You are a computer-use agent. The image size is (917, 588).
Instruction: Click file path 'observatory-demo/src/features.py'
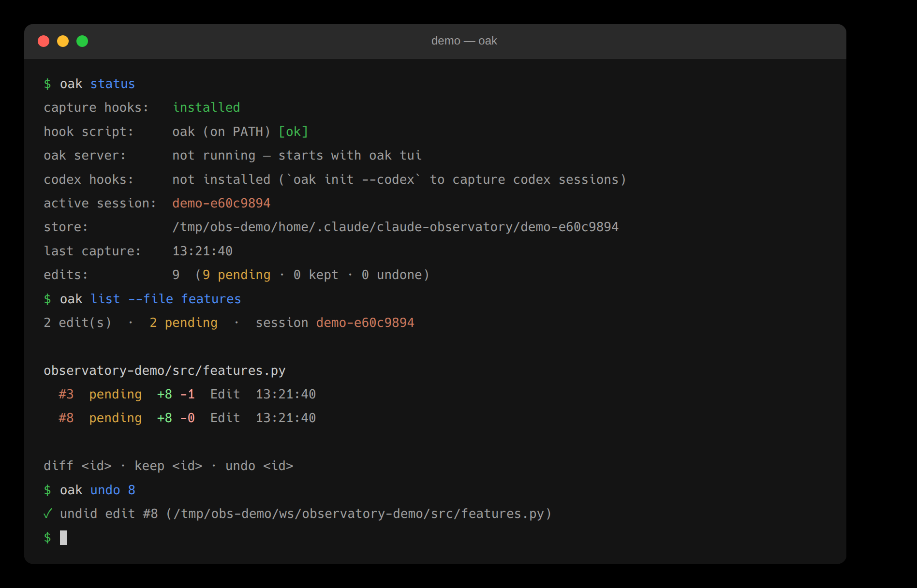(165, 370)
